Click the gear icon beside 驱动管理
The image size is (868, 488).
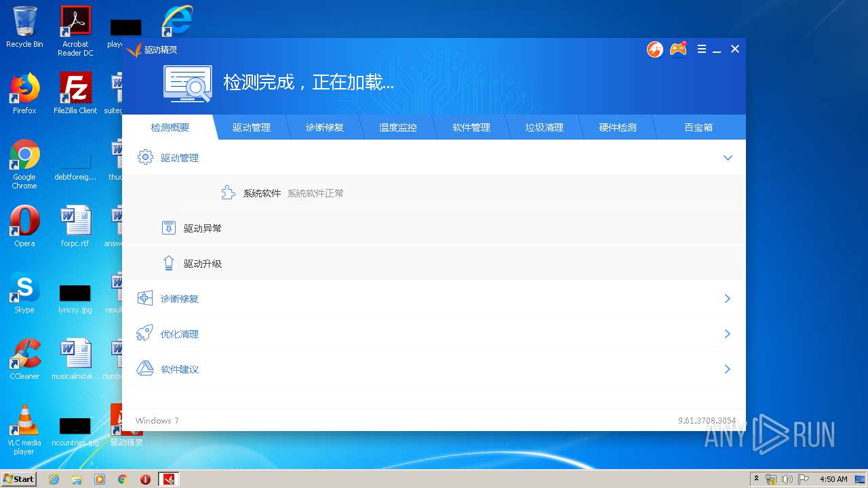point(145,157)
